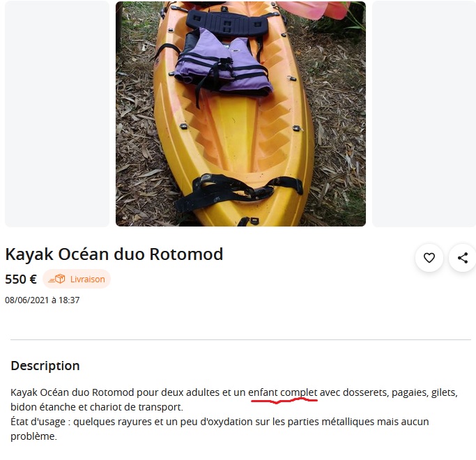The image size is (476, 460).
Task: Click the title Kayak Océan duo Rotomod
Action: (114, 254)
